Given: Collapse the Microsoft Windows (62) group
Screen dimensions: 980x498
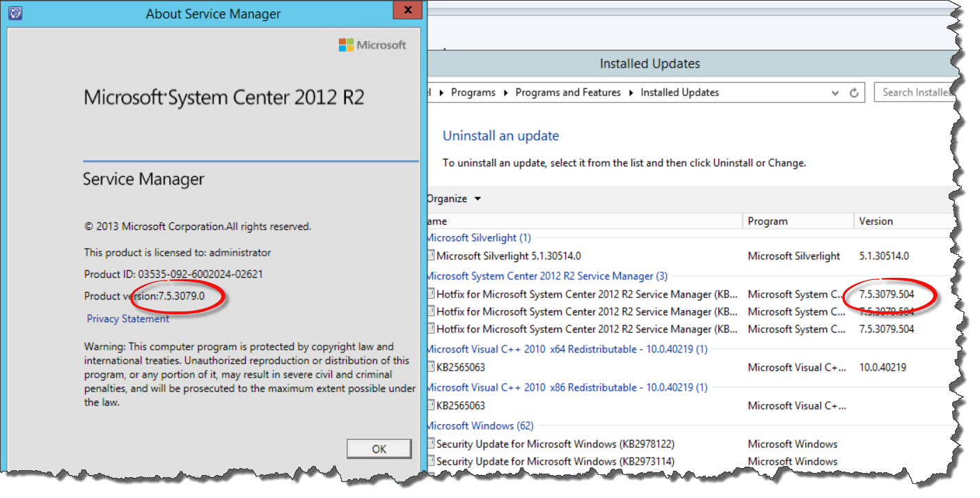Looking at the screenshot, I should tap(480, 426).
